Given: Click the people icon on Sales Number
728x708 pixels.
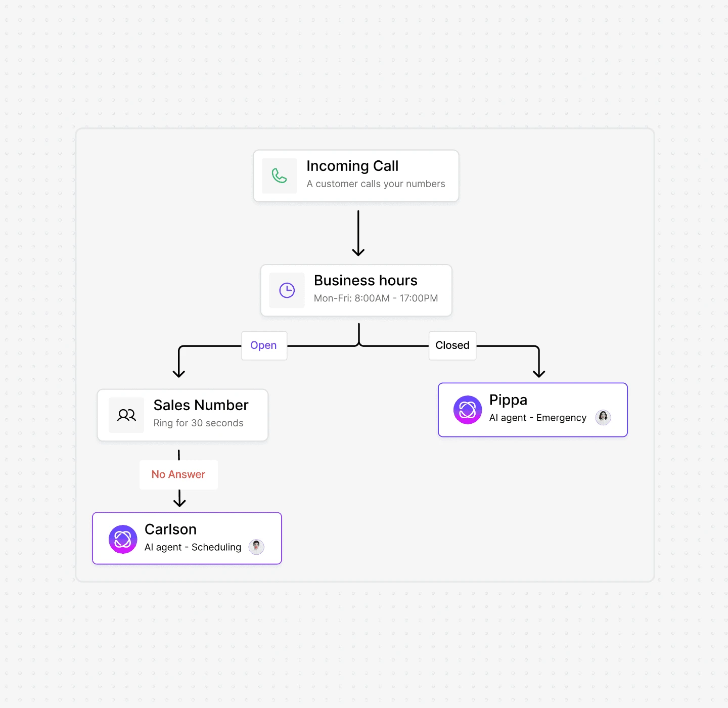Looking at the screenshot, I should pos(126,415).
